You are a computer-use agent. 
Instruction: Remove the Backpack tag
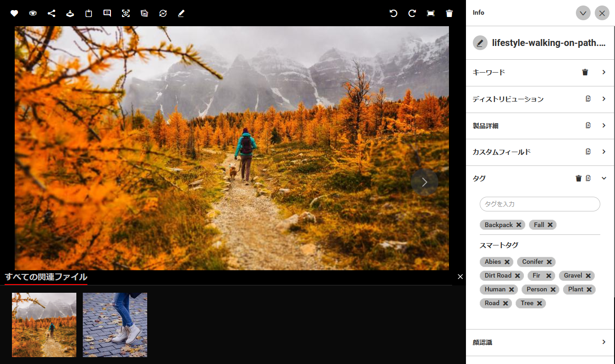click(519, 225)
